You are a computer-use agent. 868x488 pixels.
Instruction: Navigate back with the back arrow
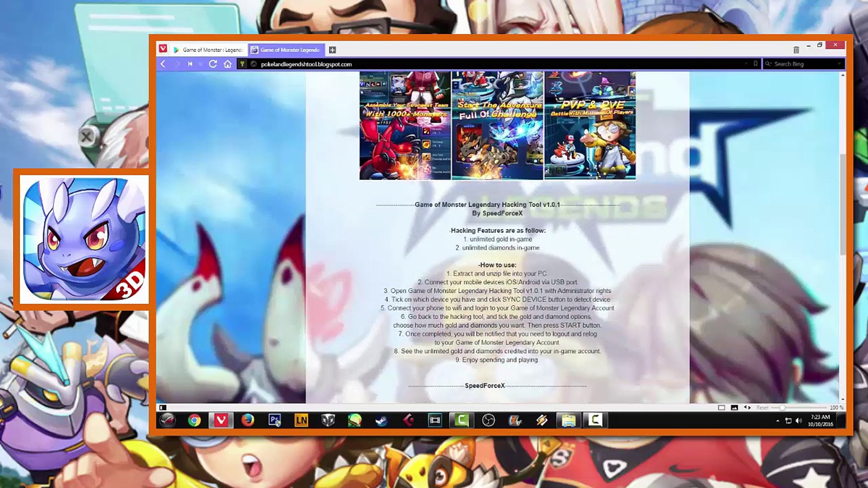click(x=163, y=64)
